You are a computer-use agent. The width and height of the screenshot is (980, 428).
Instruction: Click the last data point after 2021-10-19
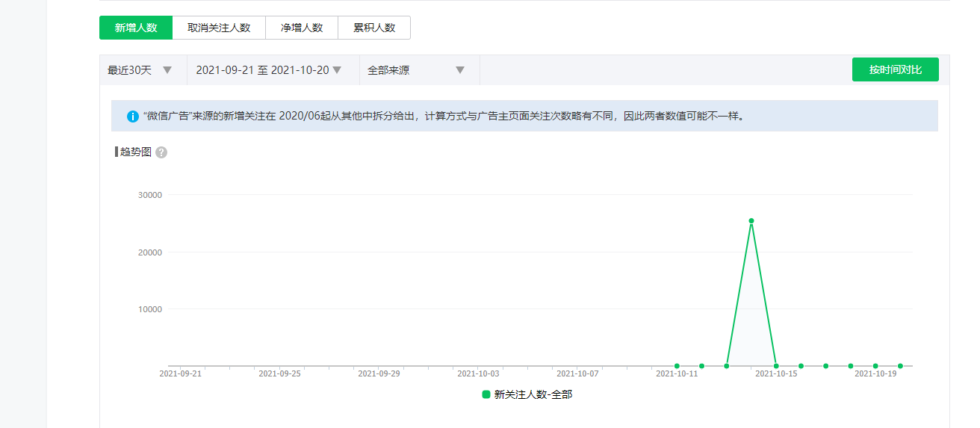(x=900, y=366)
